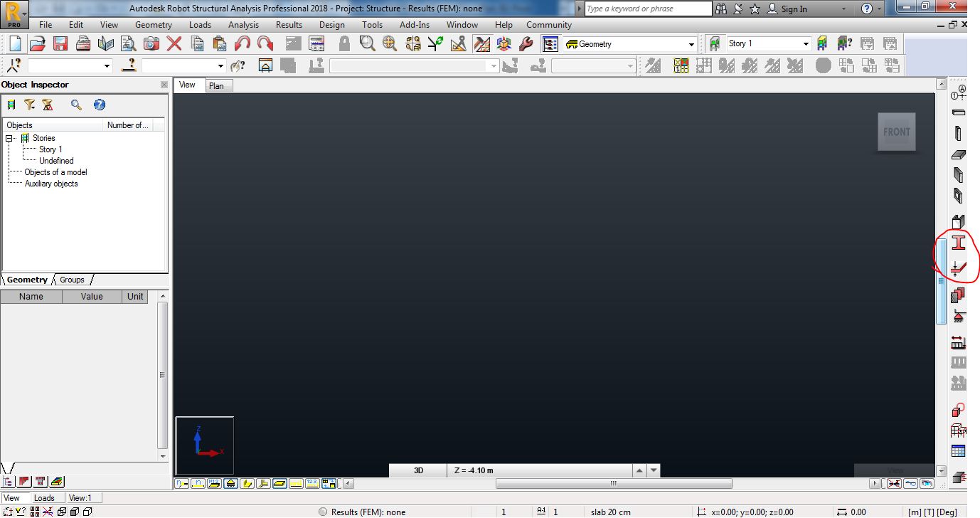Image resolution: width=980 pixels, height=518 pixels.
Task: Click the Sign In link
Action: (x=794, y=9)
